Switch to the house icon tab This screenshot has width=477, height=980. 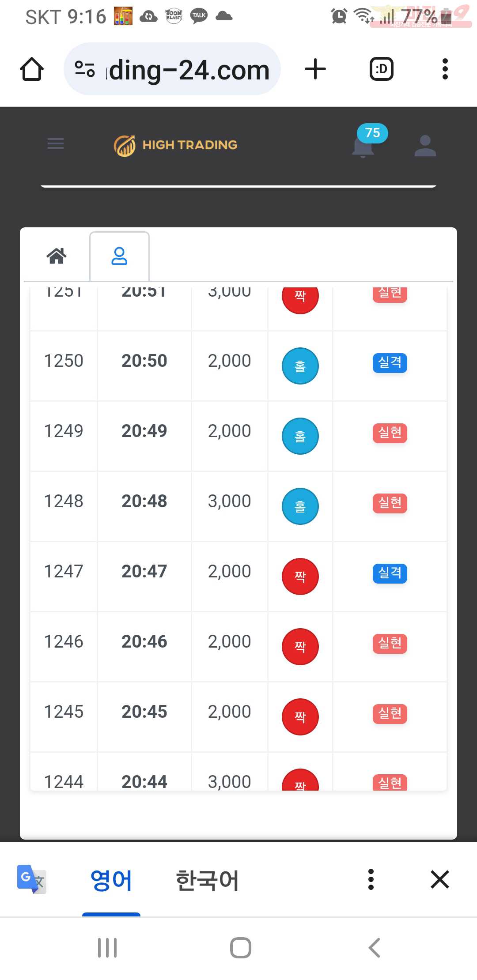pyautogui.click(x=57, y=256)
